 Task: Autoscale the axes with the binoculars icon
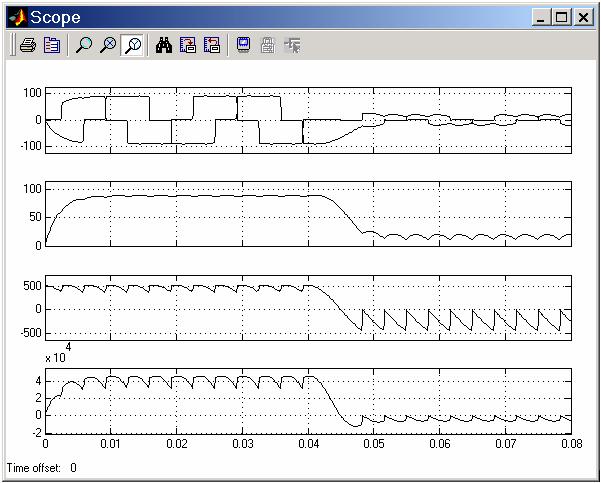tap(163, 45)
